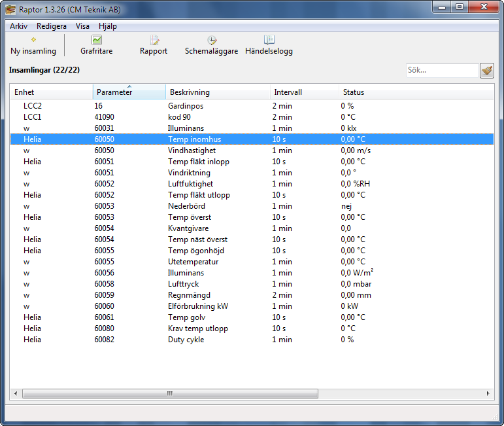Click the status value nej

(x=346, y=206)
